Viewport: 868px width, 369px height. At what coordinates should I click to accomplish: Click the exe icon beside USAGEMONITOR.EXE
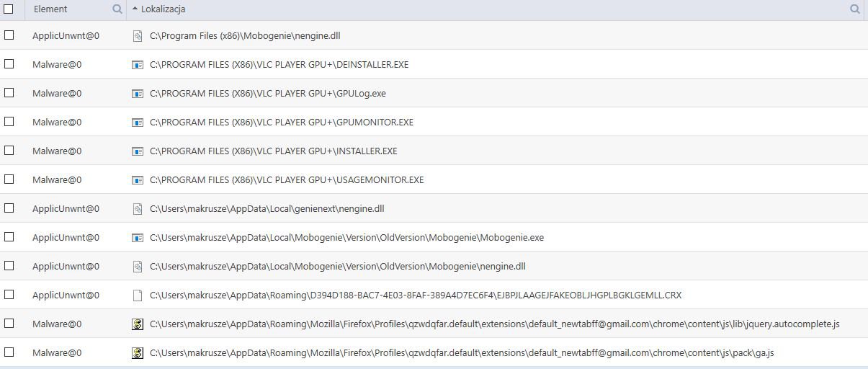tap(138, 180)
